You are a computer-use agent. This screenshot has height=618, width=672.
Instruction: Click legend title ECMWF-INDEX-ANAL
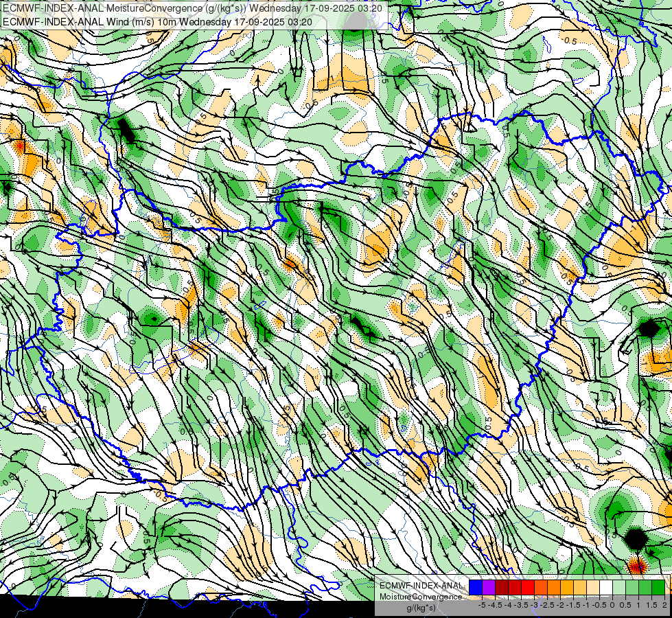coord(421,586)
